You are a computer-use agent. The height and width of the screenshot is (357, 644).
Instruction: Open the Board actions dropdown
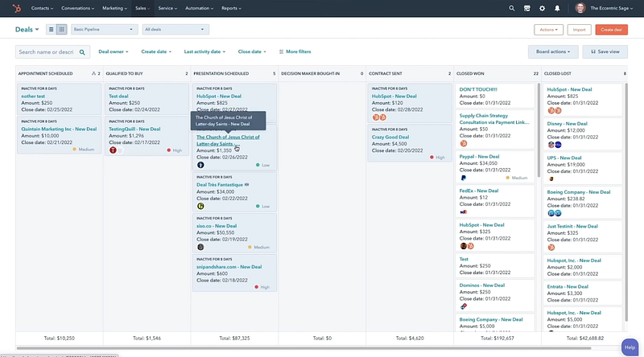coord(553,51)
